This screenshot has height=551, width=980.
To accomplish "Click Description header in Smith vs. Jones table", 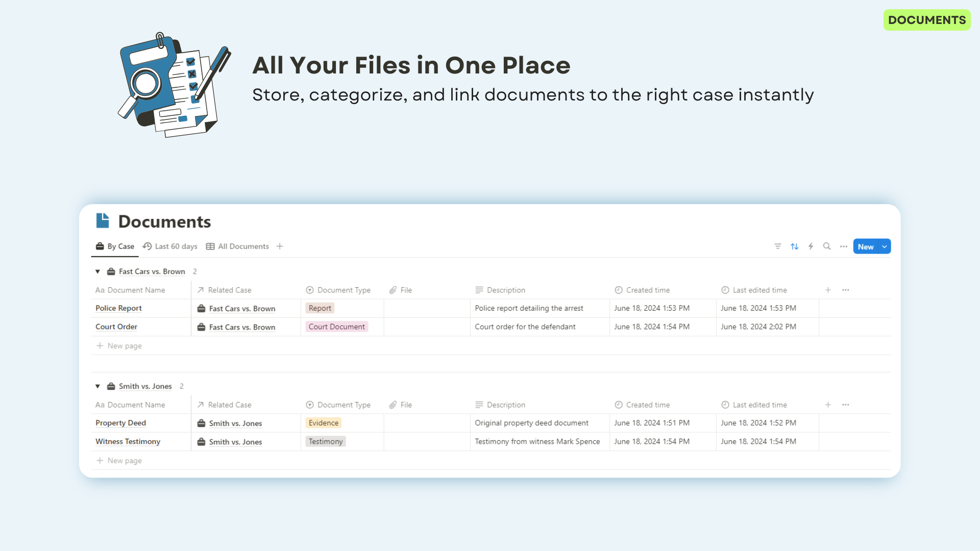I will click(500, 405).
